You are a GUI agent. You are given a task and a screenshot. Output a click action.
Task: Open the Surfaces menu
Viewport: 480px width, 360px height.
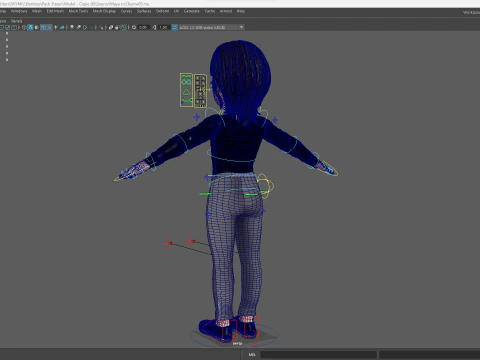(144, 11)
